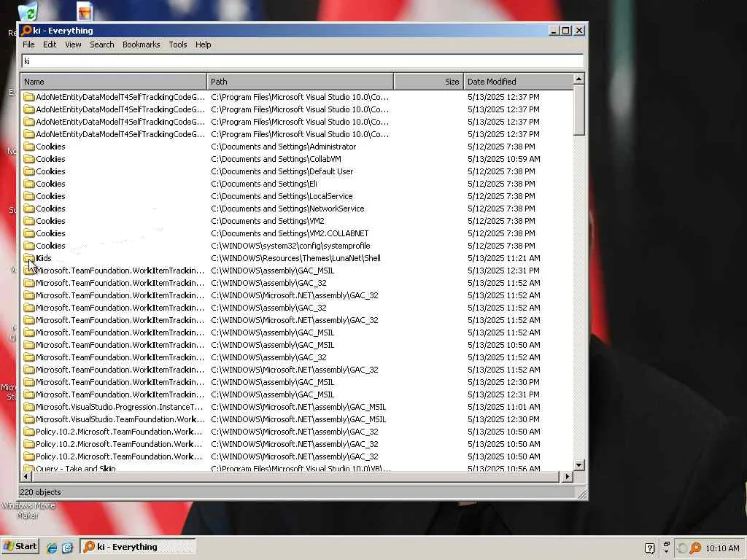This screenshot has width=747, height=560.
Task: Sort results by Date Modified column header
Action: tap(519, 82)
